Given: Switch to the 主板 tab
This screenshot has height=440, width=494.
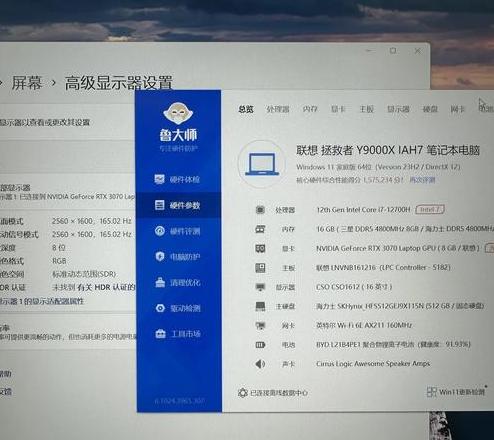Looking at the screenshot, I should coord(366,109).
